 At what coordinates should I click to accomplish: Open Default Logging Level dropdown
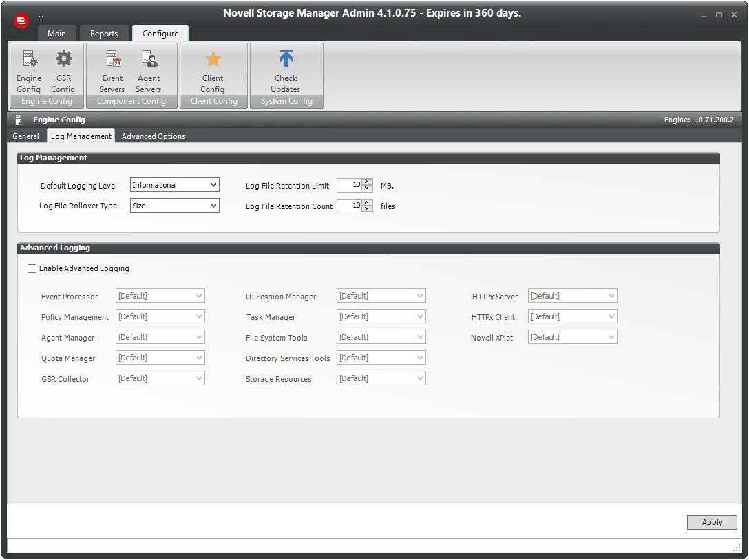pos(175,185)
